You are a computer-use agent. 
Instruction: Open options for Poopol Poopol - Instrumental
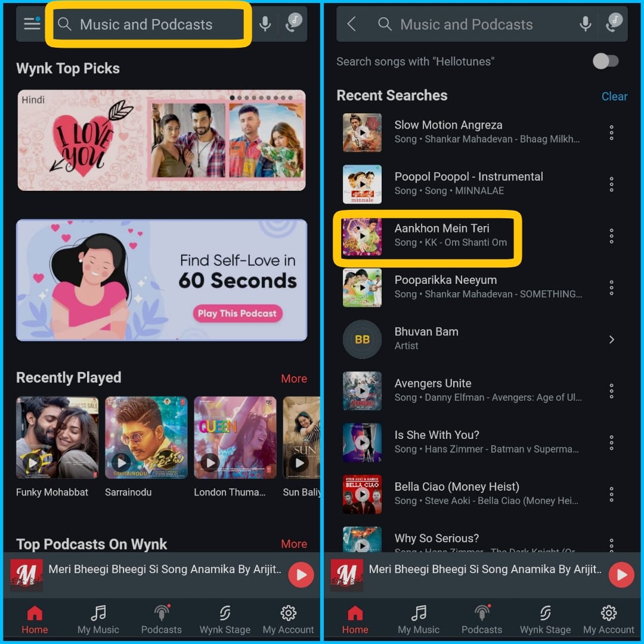tap(611, 184)
